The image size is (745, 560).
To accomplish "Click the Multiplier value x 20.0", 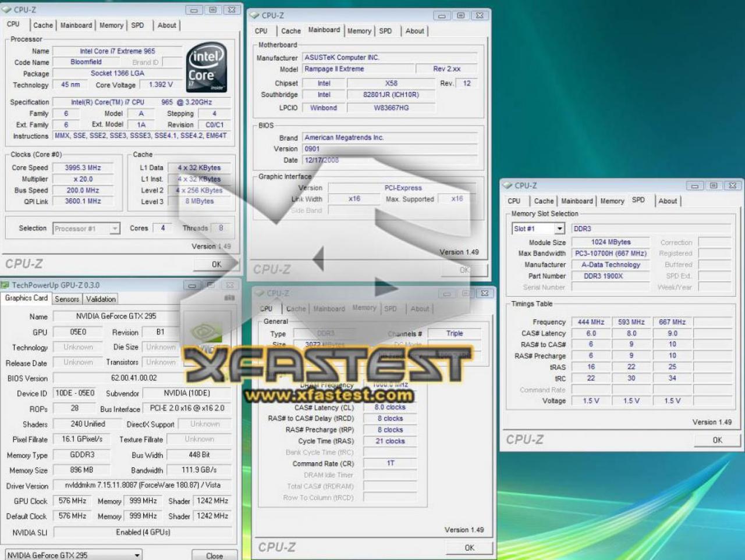I will coord(83,179).
